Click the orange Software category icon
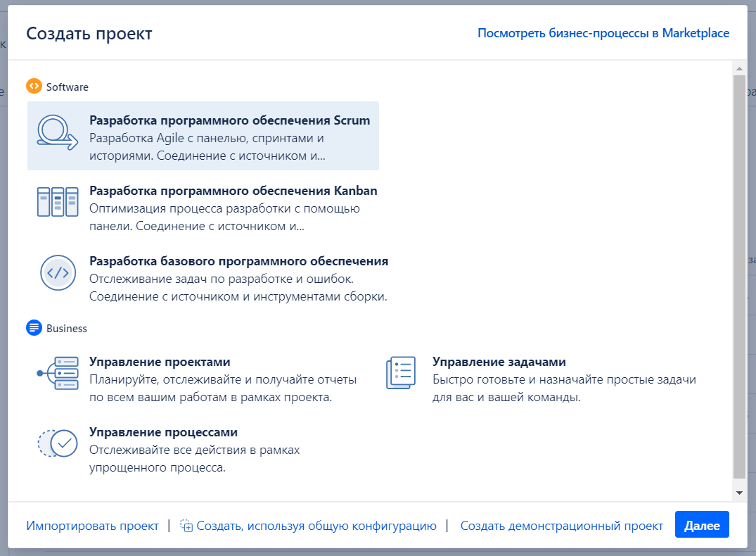 click(34, 86)
